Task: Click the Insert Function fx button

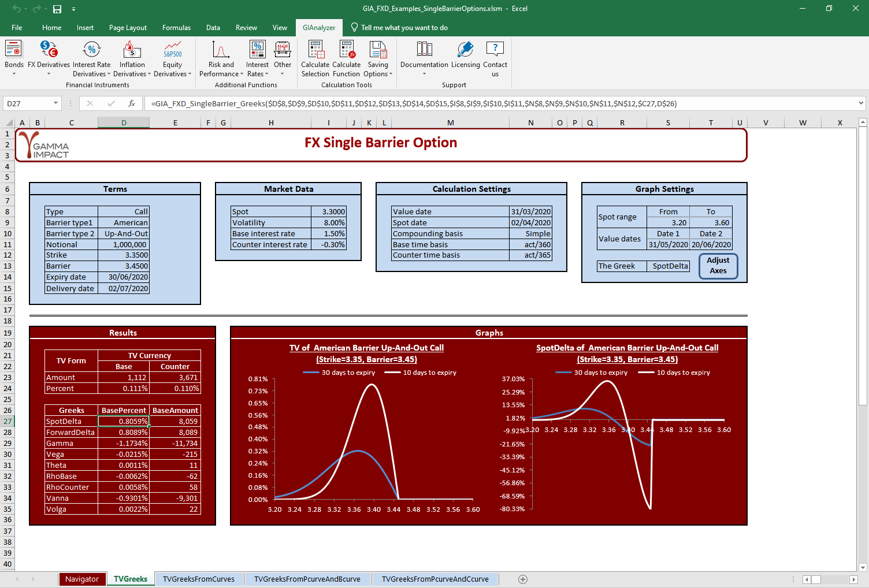Action: 132,103
